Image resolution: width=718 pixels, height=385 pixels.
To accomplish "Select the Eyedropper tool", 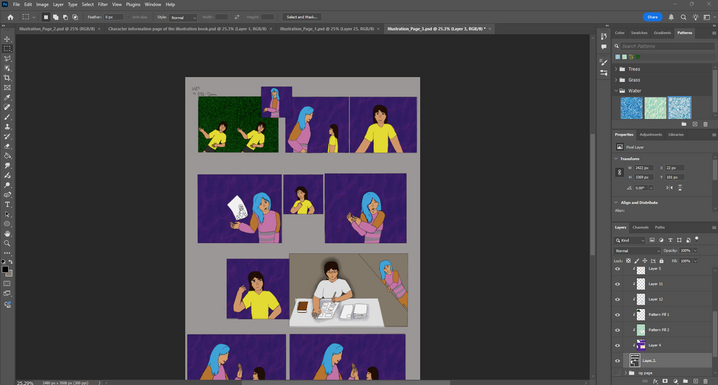I will (7, 98).
